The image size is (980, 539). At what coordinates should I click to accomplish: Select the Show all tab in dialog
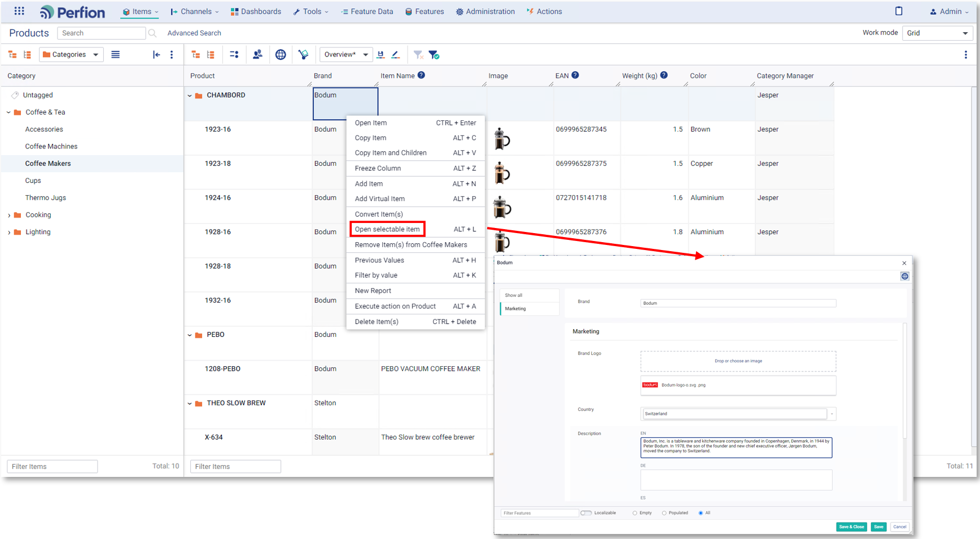(530, 295)
